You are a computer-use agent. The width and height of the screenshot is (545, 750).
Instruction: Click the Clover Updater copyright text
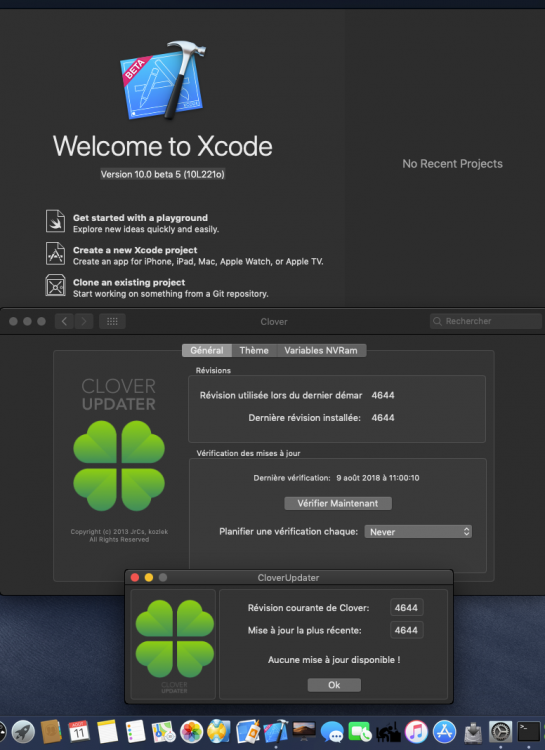pyautogui.click(x=119, y=536)
